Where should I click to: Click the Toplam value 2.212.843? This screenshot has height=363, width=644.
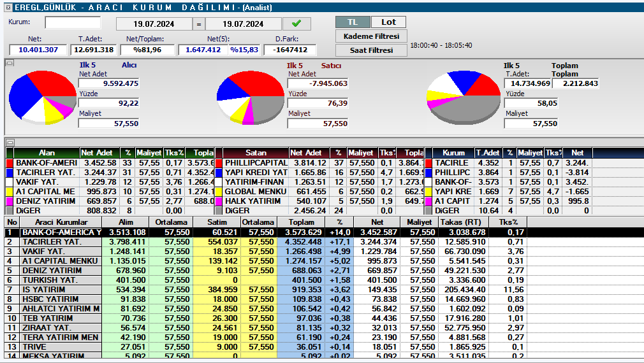(575, 83)
